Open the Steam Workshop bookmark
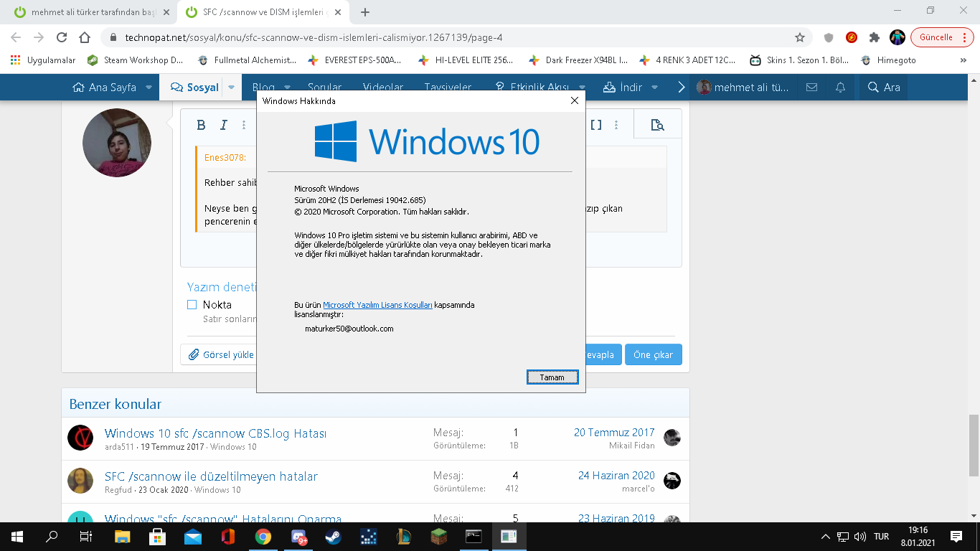The width and height of the screenshot is (980, 551). pyautogui.click(x=136, y=60)
